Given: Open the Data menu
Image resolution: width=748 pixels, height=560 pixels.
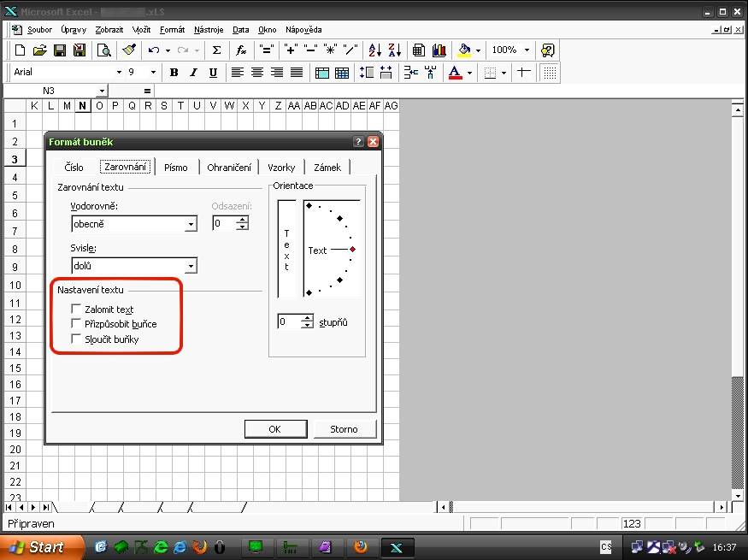Looking at the screenshot, I should [x=241, y=30].
